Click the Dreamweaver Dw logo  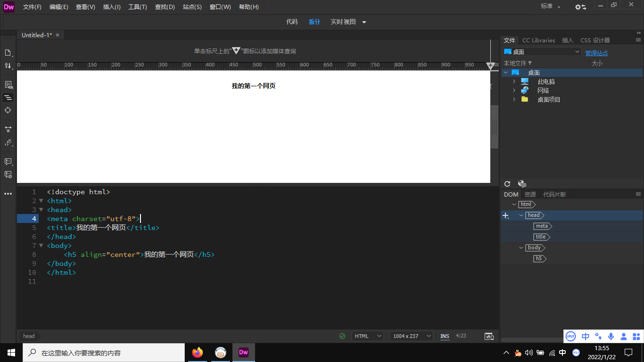tap(9, 7)
